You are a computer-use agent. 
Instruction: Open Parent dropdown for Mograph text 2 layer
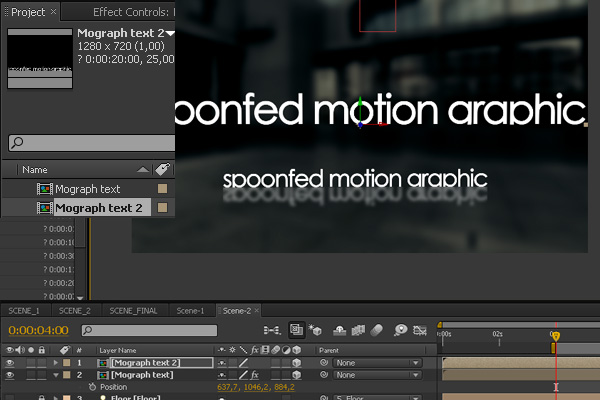pyautogui.click(x=378, y=362)
